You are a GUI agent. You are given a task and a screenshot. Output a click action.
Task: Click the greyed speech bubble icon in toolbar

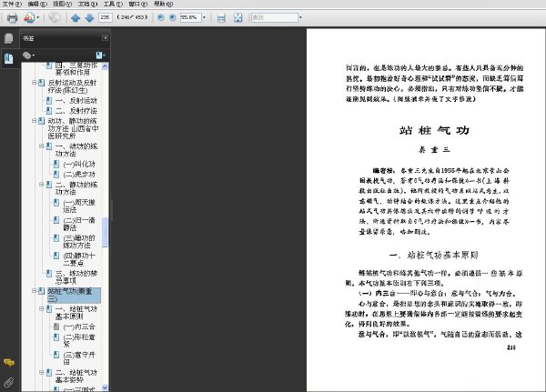(x=55, y=17)
